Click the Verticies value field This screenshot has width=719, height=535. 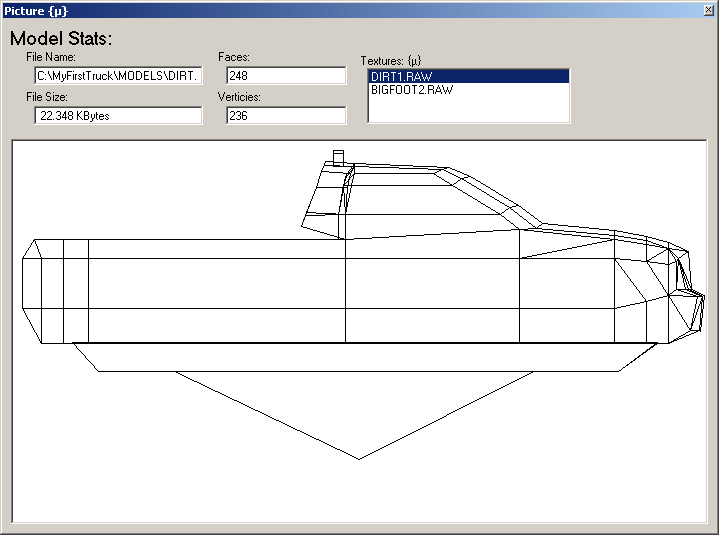[285, 116]
